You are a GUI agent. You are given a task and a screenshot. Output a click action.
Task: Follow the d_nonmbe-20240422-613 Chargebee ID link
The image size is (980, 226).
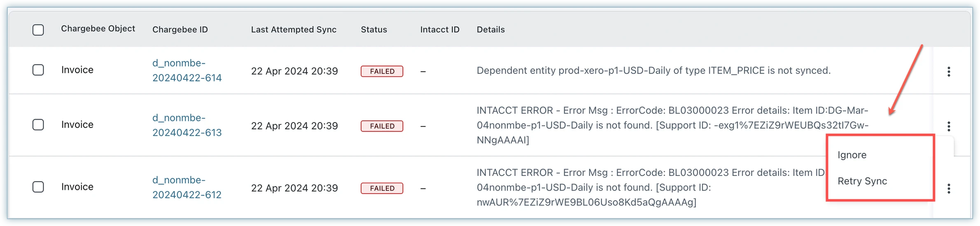tap(187, 125)
